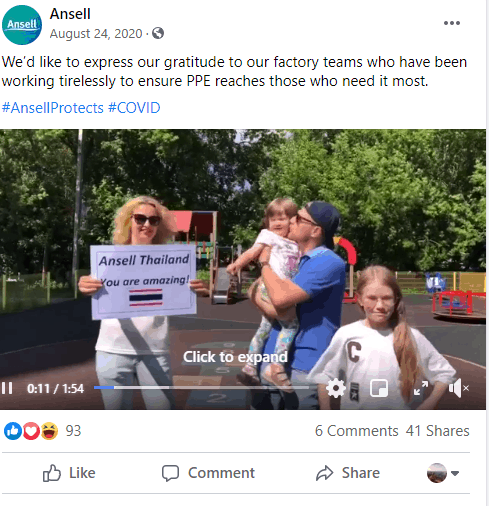Expand video to fullscreen
This screenshot has width=489, height=506.
point(421,388)
